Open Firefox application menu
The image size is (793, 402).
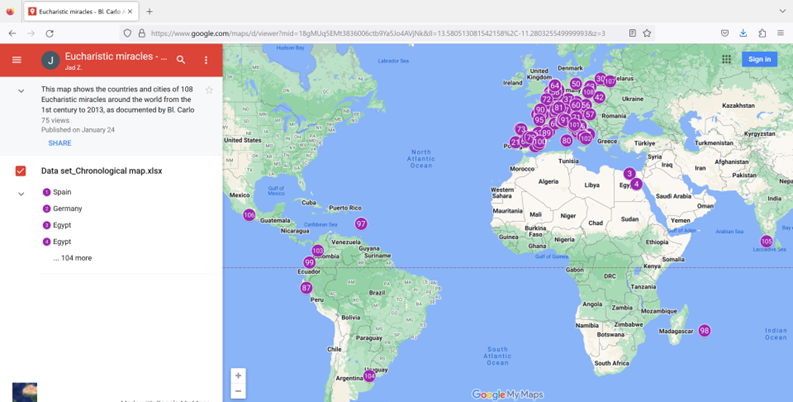coord(780,33)
